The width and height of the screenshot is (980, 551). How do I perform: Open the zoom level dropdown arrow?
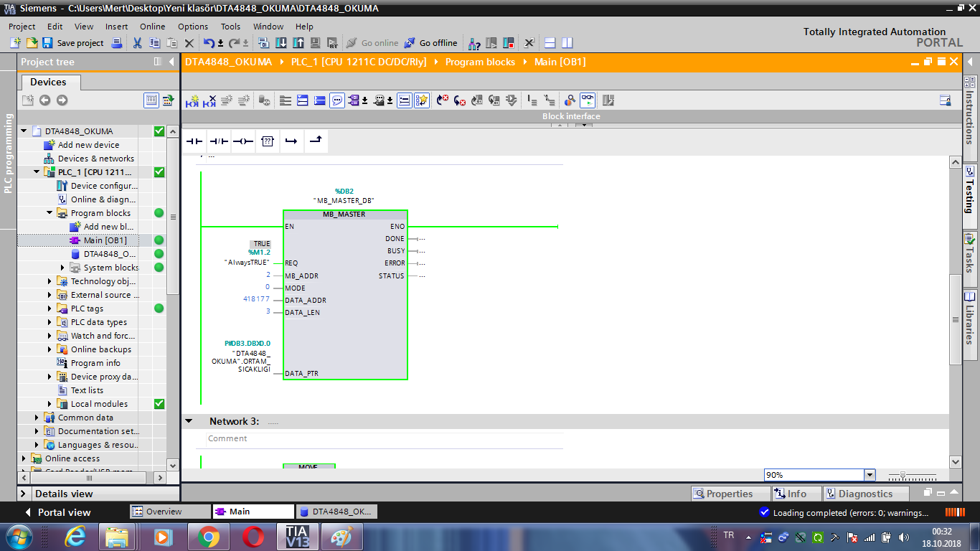pyautogui.click(x=870, y=475)
